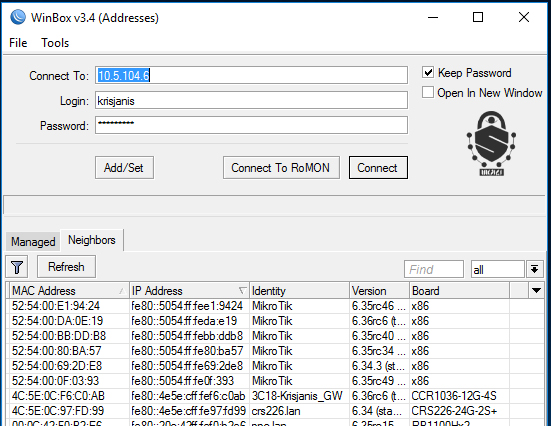This screenshot has width=551, height=426.
Task: Click IP address fe80::4e5e:cff:fef6:c0ab
Action: tap(188, 396)
